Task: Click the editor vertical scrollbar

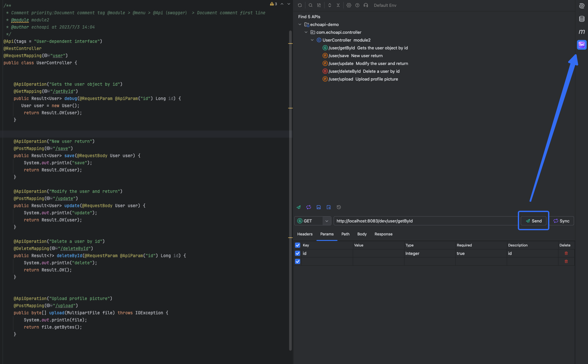Action: point(290,190)
